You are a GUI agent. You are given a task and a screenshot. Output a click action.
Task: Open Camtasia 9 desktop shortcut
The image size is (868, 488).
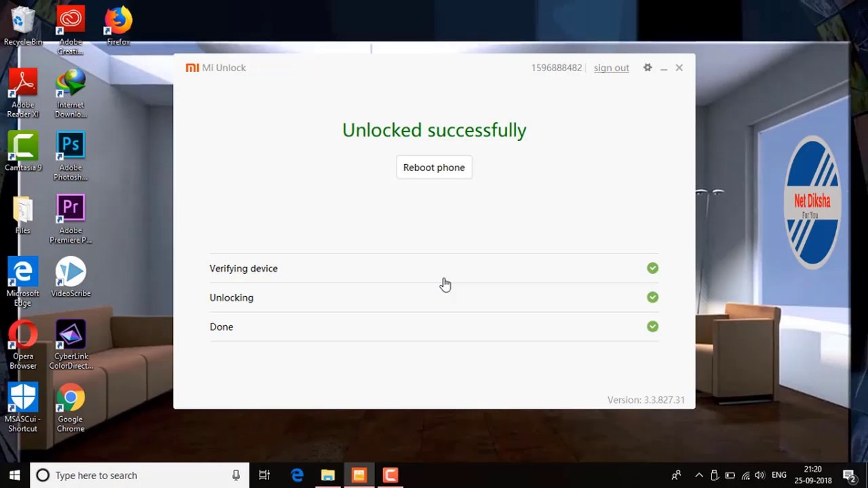click(x=23, y=152)
